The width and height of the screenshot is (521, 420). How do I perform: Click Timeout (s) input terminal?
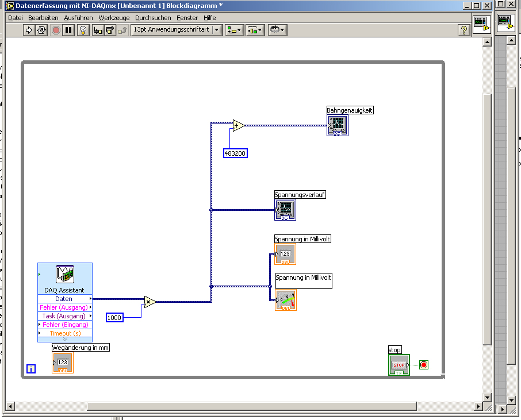coord(65,333)
